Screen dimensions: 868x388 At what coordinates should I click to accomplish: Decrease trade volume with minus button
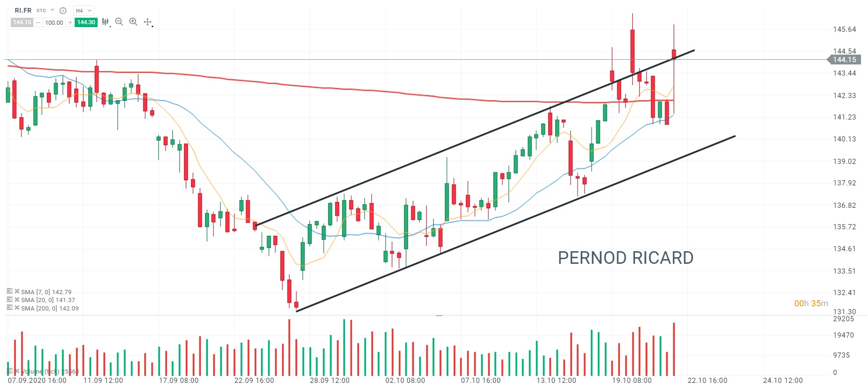(38, 22)
